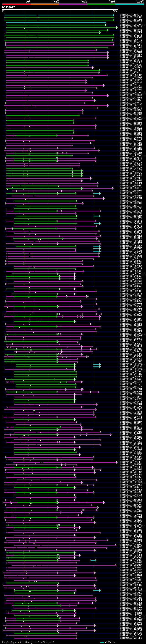Select hit label UniRef100_B9SMS1

(131, 108)
